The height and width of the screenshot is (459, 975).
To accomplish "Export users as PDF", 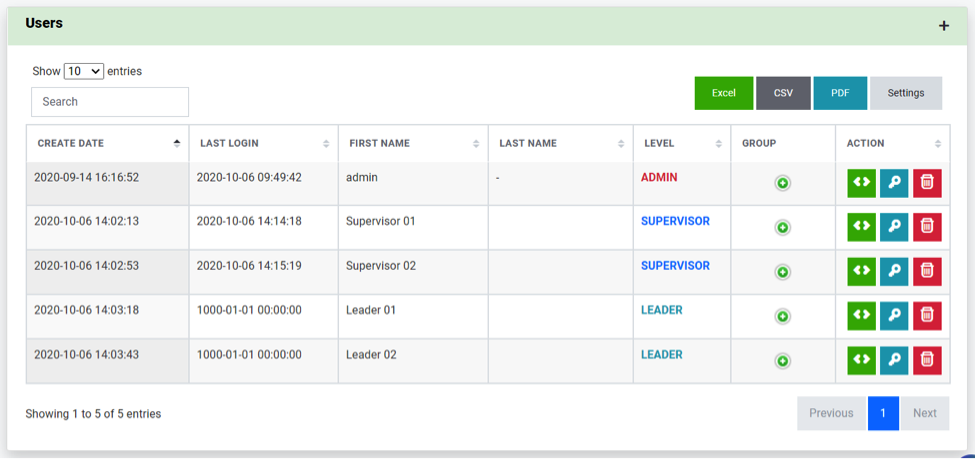I will click(840, 93).
